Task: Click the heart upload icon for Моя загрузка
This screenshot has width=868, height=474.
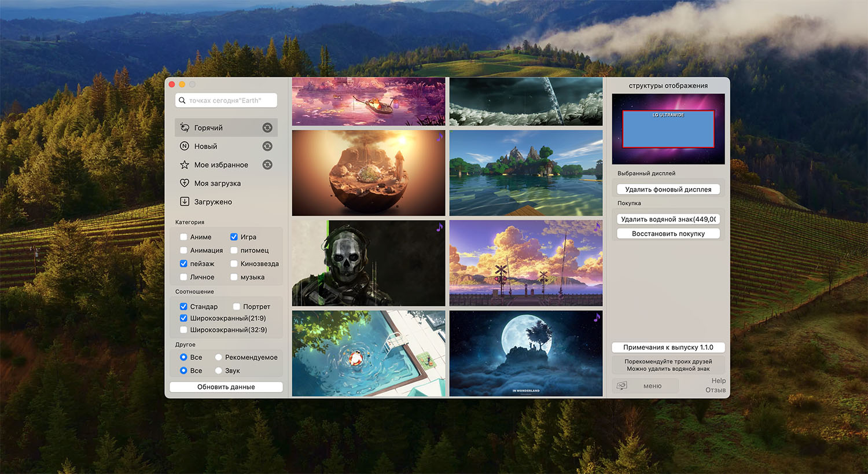Action: (185, 183)
